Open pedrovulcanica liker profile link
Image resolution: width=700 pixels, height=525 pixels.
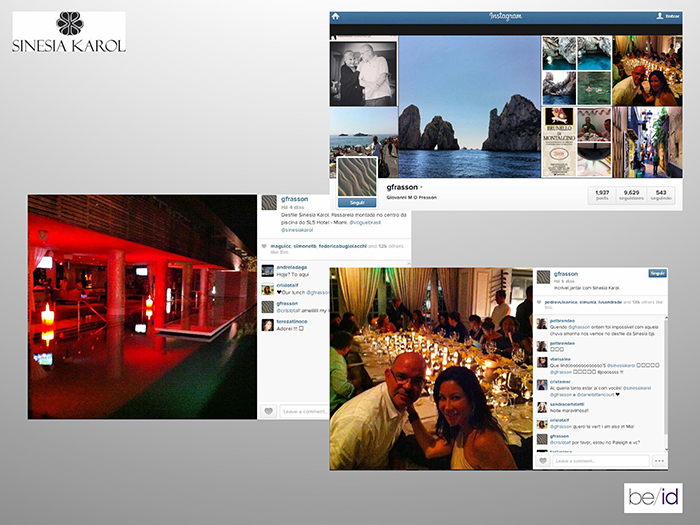point(561,302)
